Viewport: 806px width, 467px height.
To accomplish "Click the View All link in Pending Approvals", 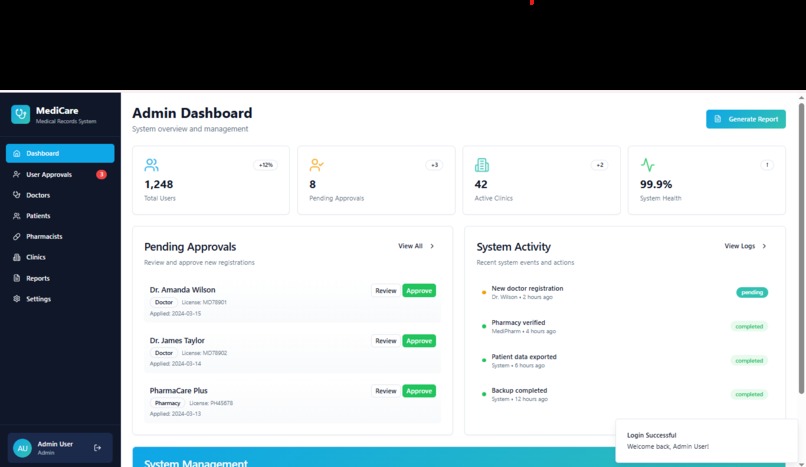I will pyautogui.click(x=416, y=246).
